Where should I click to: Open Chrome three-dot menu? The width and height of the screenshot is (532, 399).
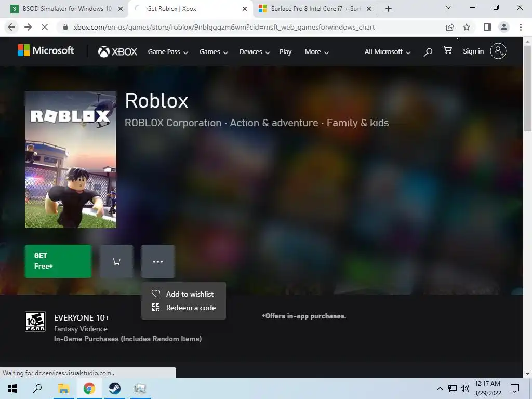coord(521,27)
